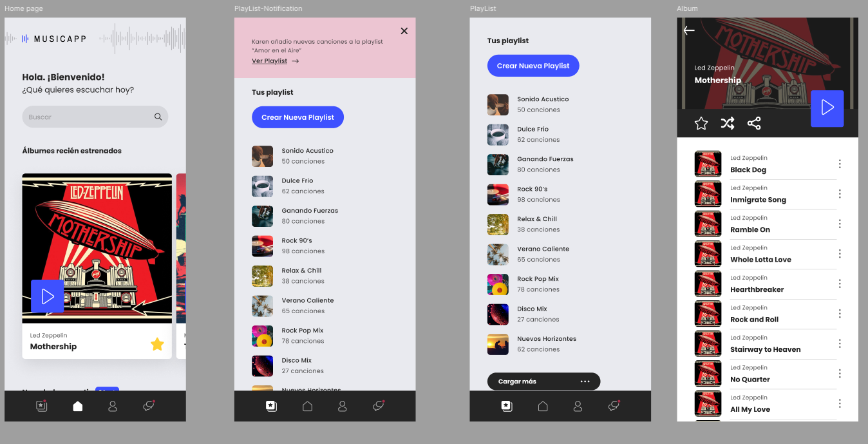The width and height of the screenshot is (868, 444).
Task: Click Crear Nueva Playlist in PlayList-Notification screen
Action: [297, 117]
